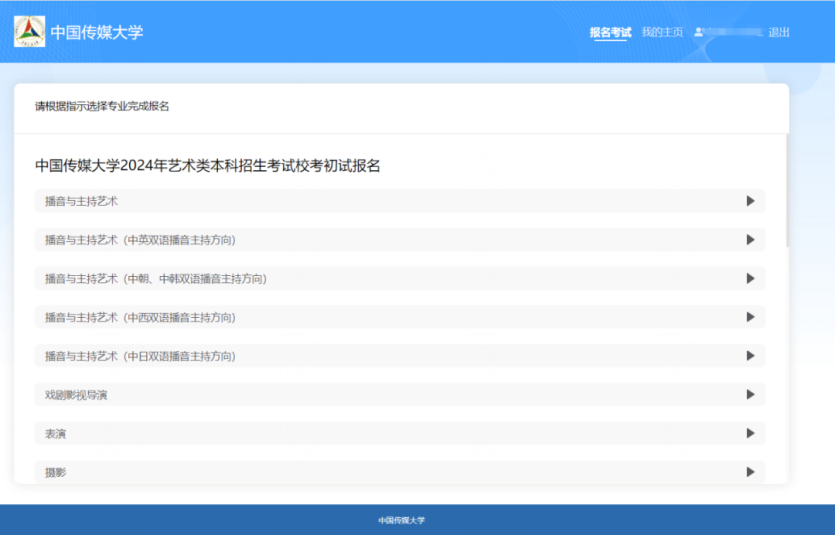This screenshot has width=835, height=535.
Task: Expand arrow for 中英双语播音主持方向 row
Action: [x=750, y=240]
